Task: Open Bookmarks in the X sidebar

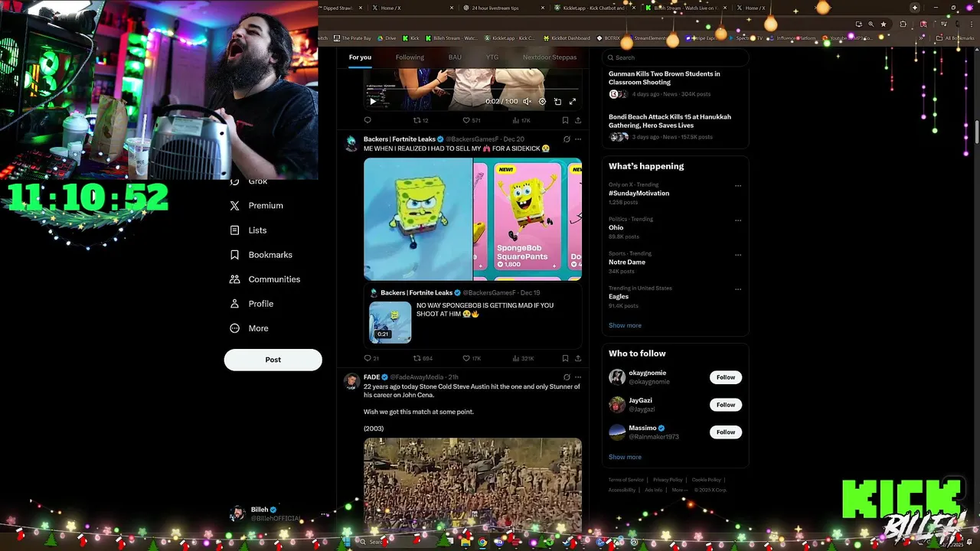Action: pyautogui.click(x=261, y=255)
